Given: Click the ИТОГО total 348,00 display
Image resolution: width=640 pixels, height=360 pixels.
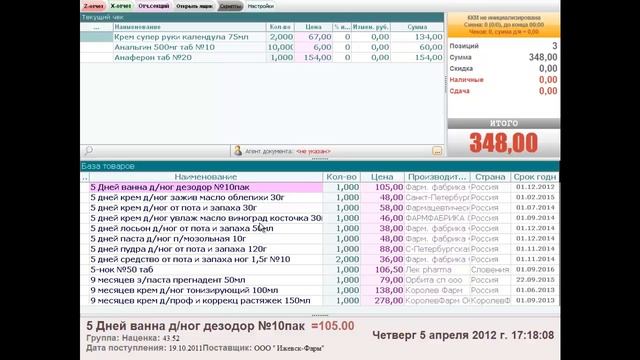Looking at the screenshot, I should pyautogui.click(x=503, y=143).
